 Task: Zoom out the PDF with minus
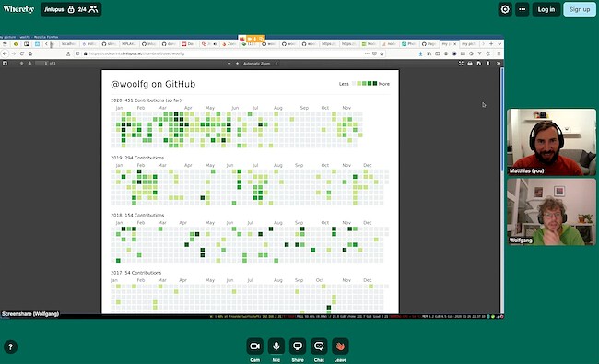pos(229,64)
